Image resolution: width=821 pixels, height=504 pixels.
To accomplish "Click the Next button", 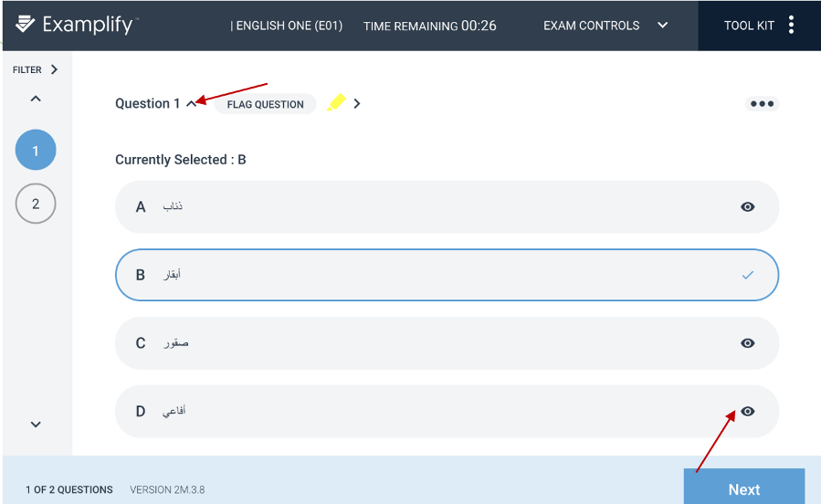I will (x=744, y=488).
